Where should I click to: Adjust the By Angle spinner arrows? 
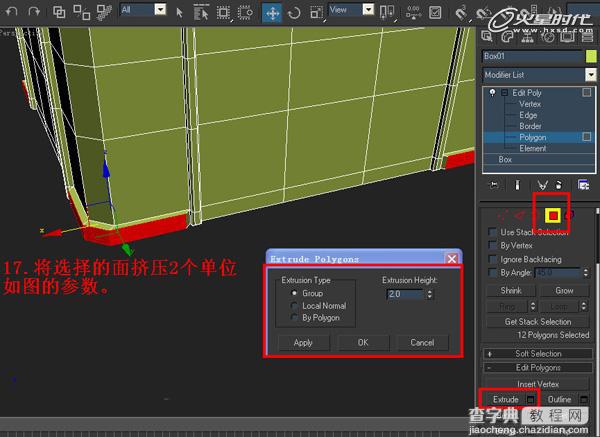point(585,272)
